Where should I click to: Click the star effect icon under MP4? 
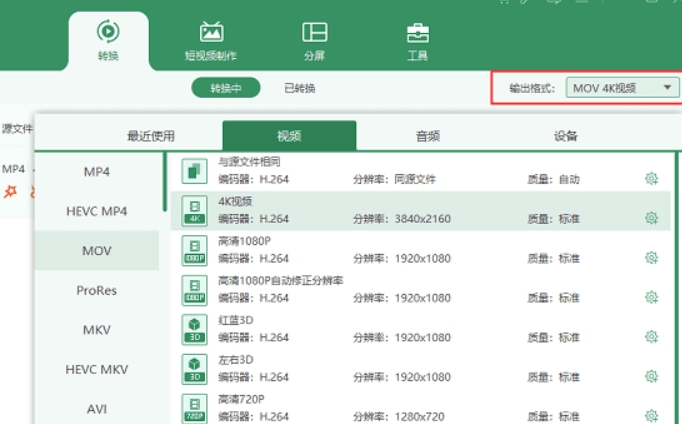pos(10,191)
